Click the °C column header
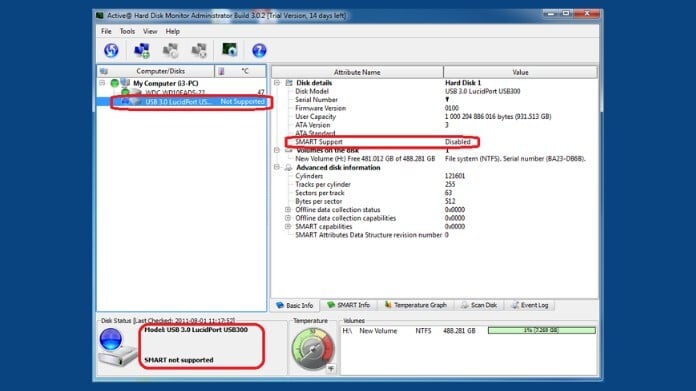Image resolution: width=696 pixels, height=391 pixels. [241, 71]
